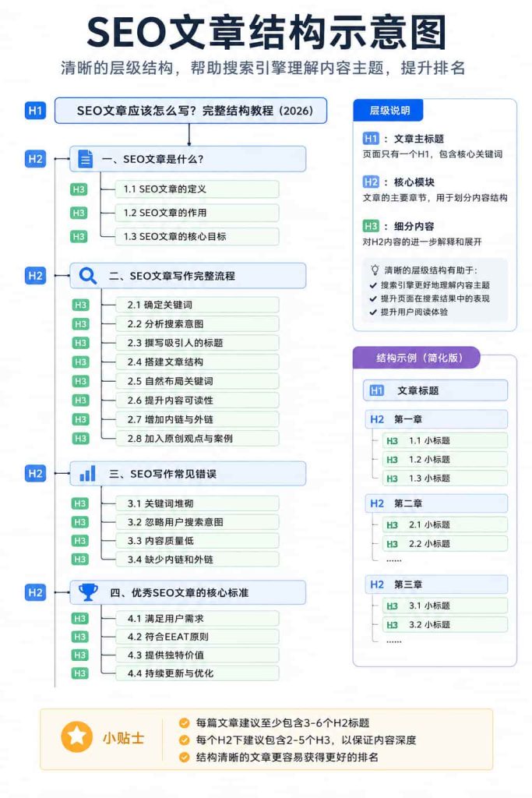Click the checkmark before 提升页面在搜索结果中的表现

373,298
